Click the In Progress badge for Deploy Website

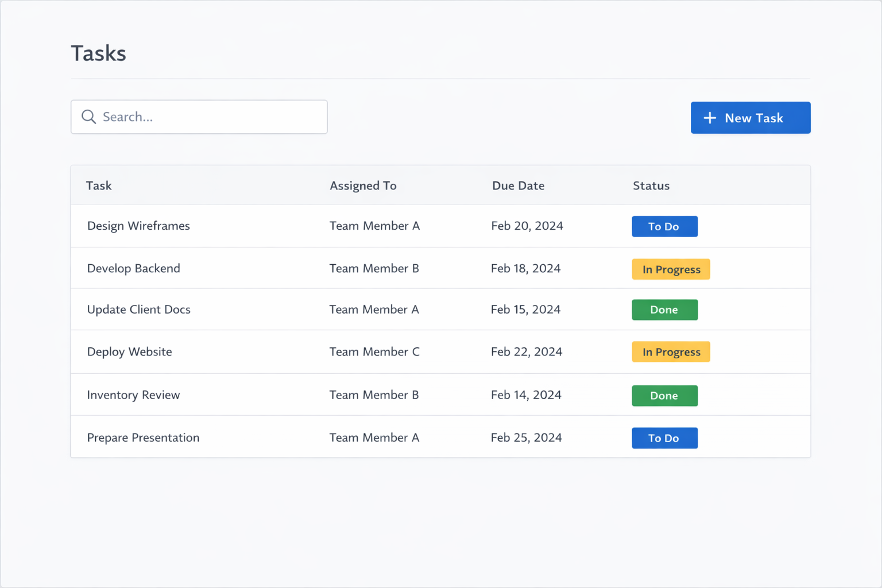671,351
